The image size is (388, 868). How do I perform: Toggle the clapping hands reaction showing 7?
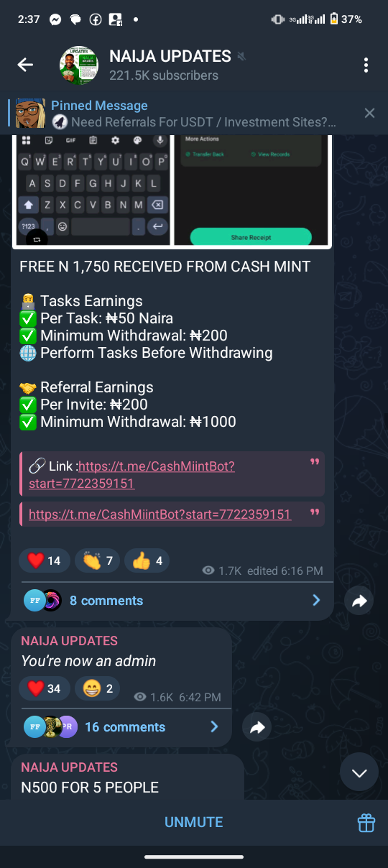98,560
